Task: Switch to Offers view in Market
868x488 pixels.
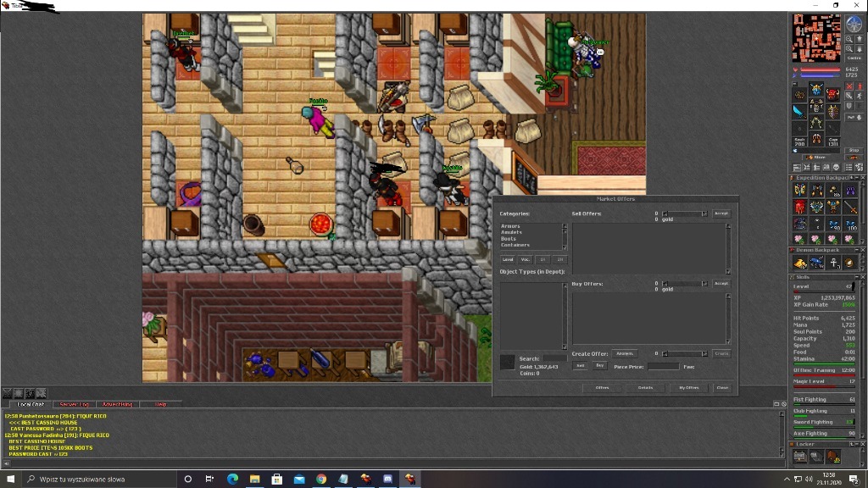Action: coord(602,388)
